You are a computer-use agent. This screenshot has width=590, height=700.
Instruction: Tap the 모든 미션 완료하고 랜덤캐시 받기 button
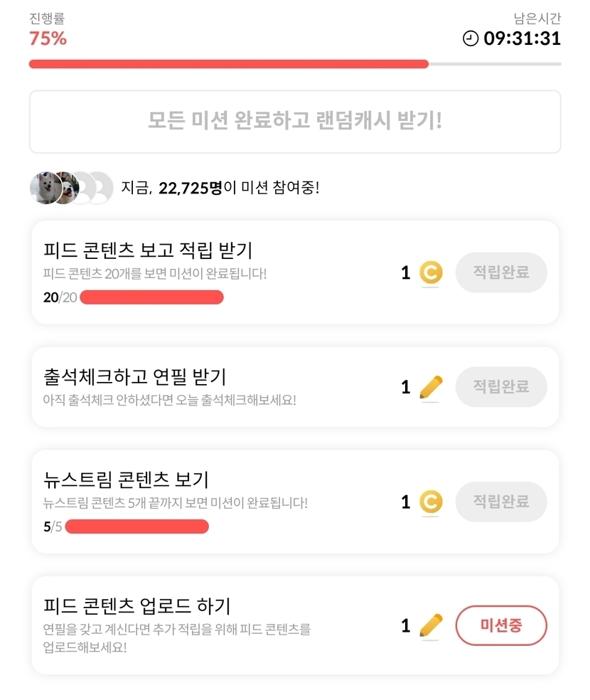point(295,121)
